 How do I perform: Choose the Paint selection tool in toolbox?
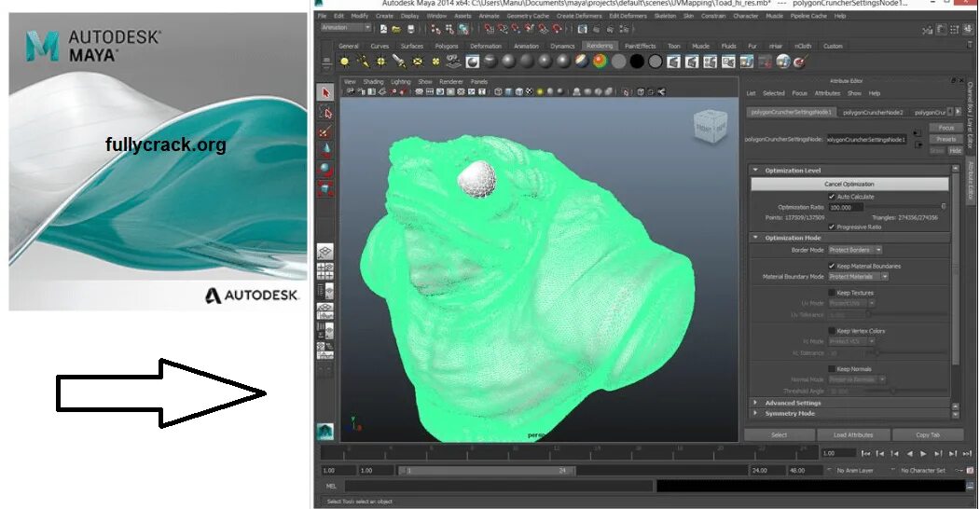coord(325,131)
